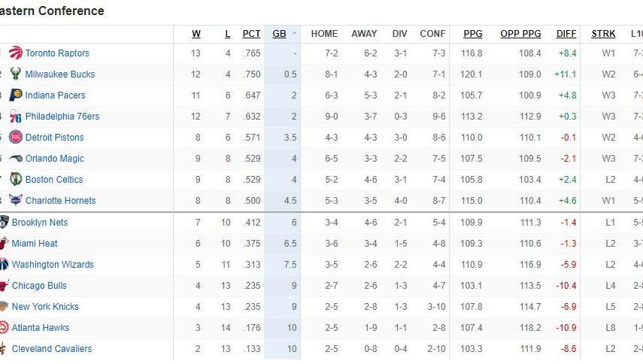Image resolution: width=643 pixels, height=364 pixels.
Task: Click the Brooklyn Nets team logo
Action: tap(4, 223)
